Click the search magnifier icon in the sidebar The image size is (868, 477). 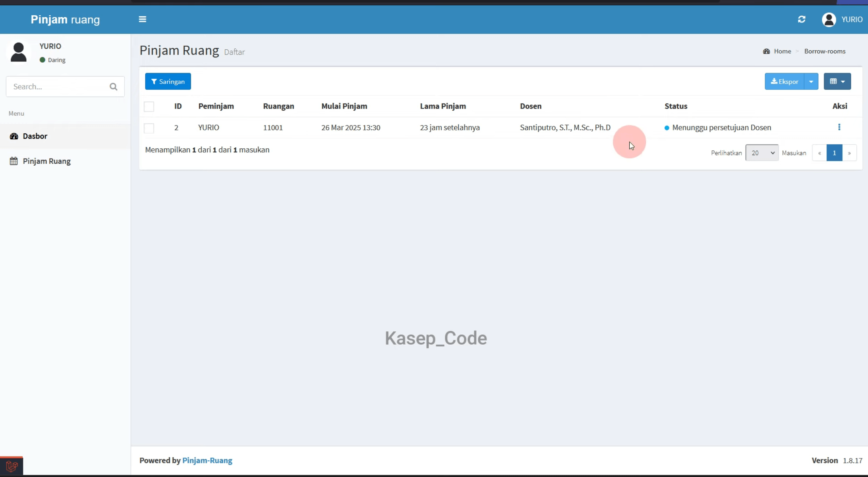tap(114, 87)
